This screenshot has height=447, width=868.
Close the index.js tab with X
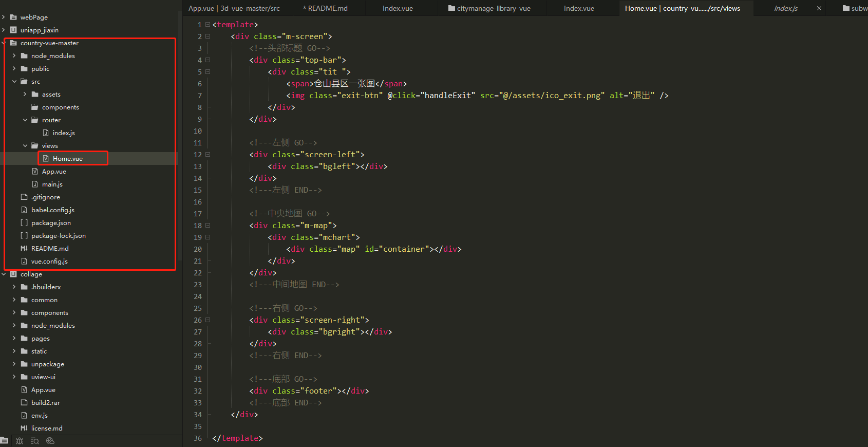pos(819,8)
